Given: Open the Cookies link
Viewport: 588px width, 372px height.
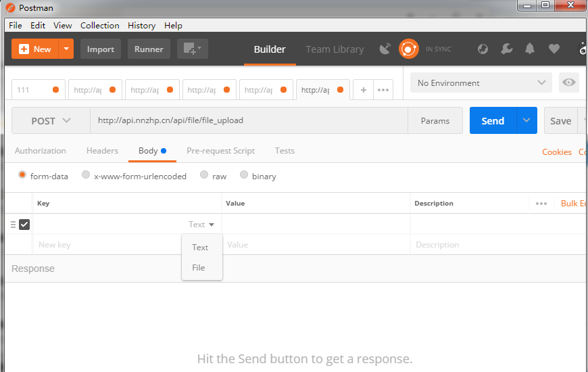Looking at the screenshot, I should point(557,152).
